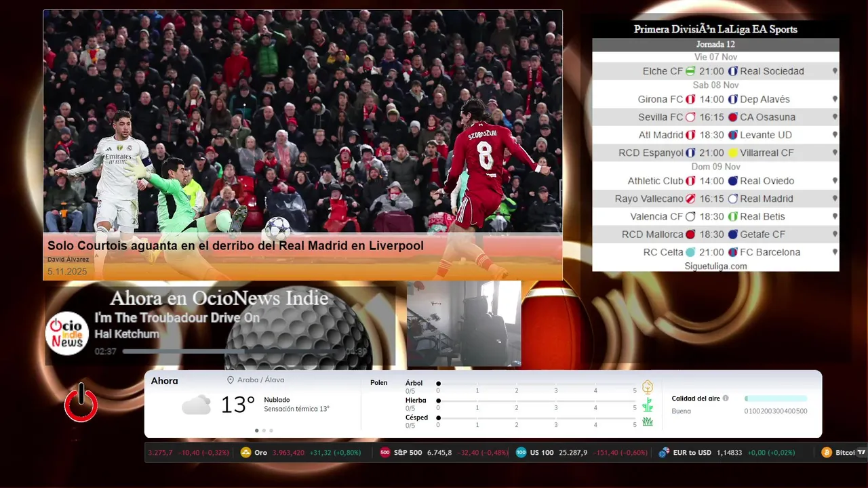Click the Real Betis green team badge

pyautogui.click(x=733, y=217)
